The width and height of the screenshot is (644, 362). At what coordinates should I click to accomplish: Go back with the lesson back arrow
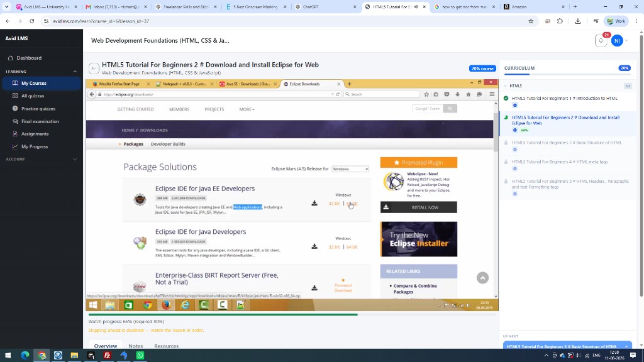click(94, 68)
